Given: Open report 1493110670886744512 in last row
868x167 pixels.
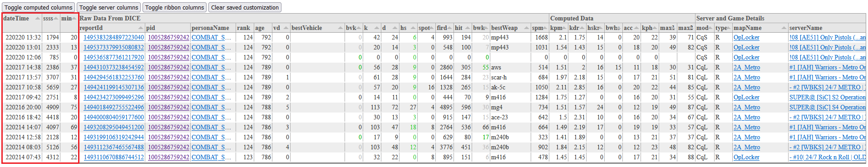Looking at the screenshot, I should click(113, 157).
